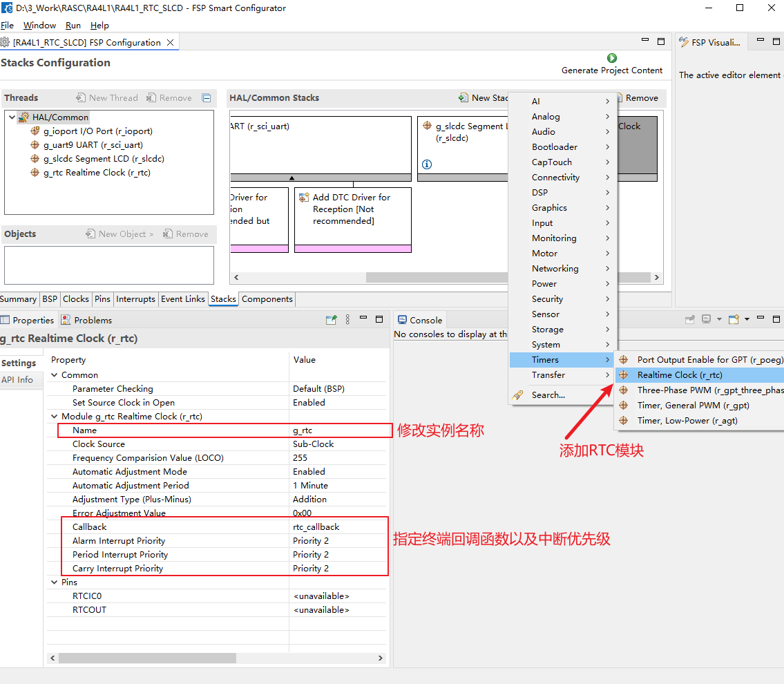
Task: Click Generate Project Content label
Action: click(611, 70)
